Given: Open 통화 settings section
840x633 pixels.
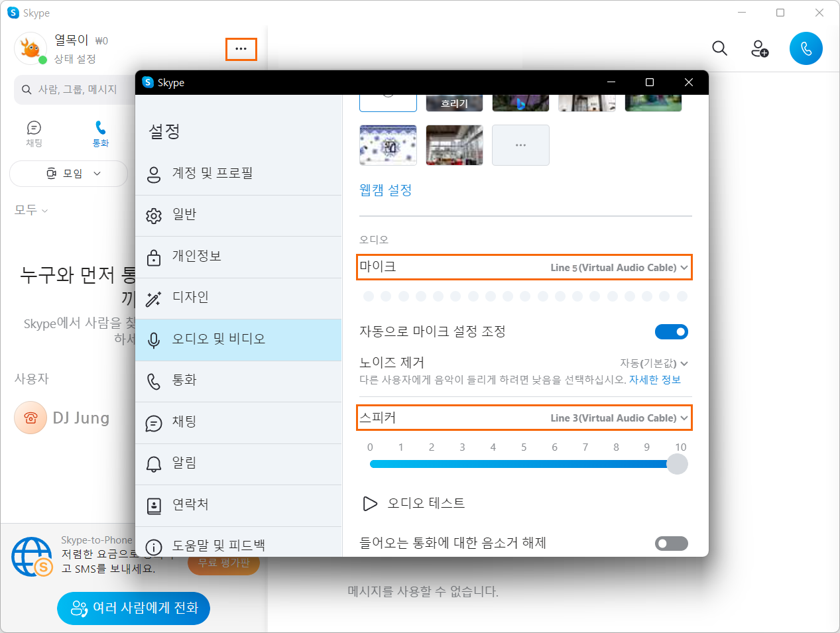Looking at the screenshot, I should pyautogui.click(x=239, y=382).
